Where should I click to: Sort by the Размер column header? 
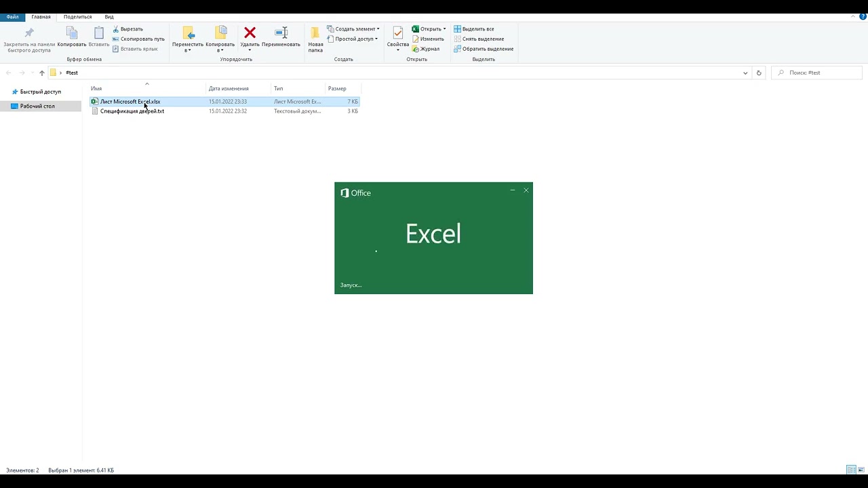coord(343,89)
